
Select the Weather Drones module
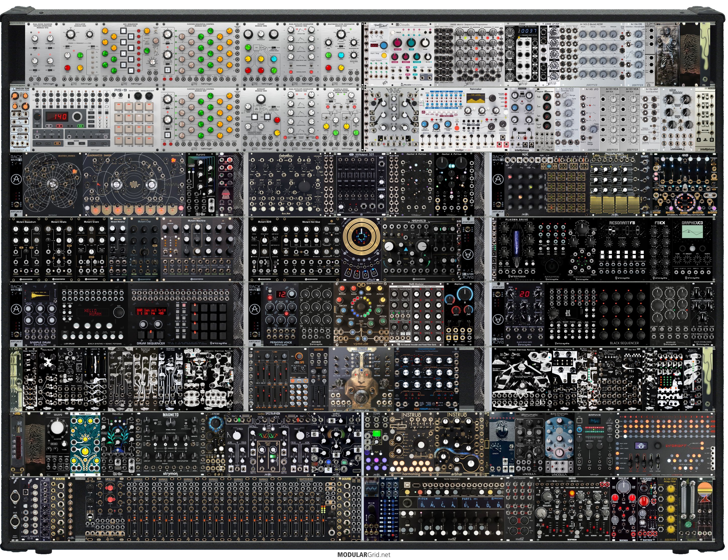click(53, 184)
